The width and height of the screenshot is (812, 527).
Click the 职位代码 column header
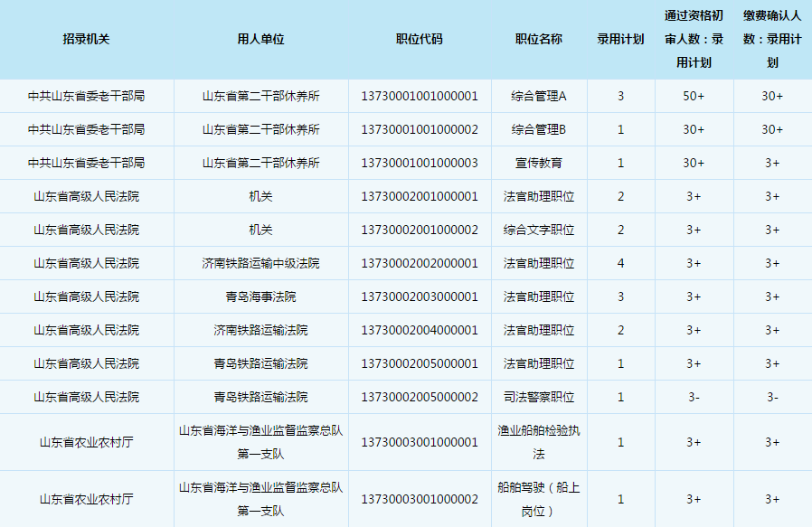click(420, 40)
